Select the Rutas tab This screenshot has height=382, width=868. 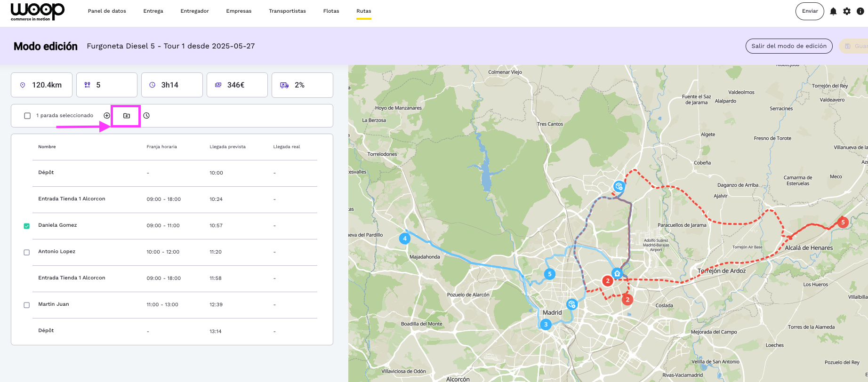tap(364, 11)
